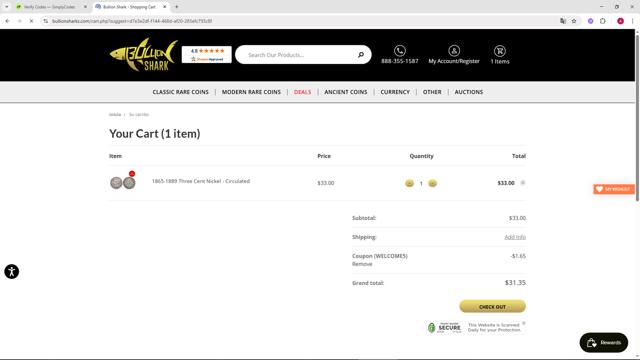Open the accessibility options icon
This screenshot has height=360, width=640.
11,271
